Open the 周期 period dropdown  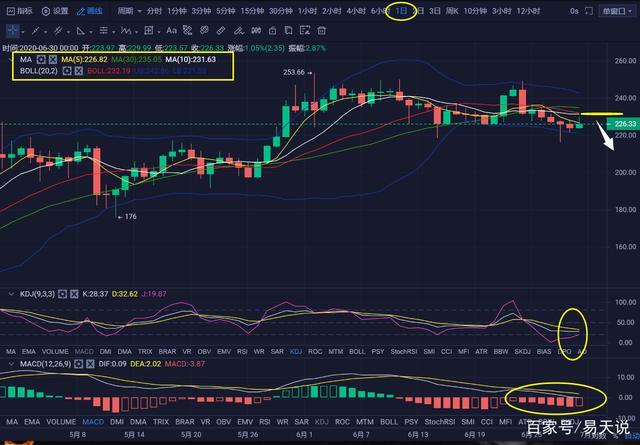tap(129, 11)
